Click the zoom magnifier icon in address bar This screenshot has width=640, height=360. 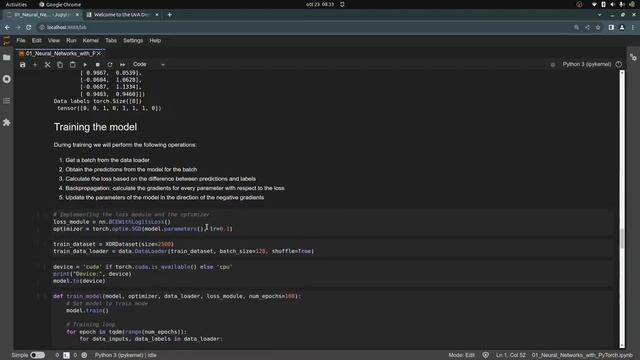[x=576, y=27]
